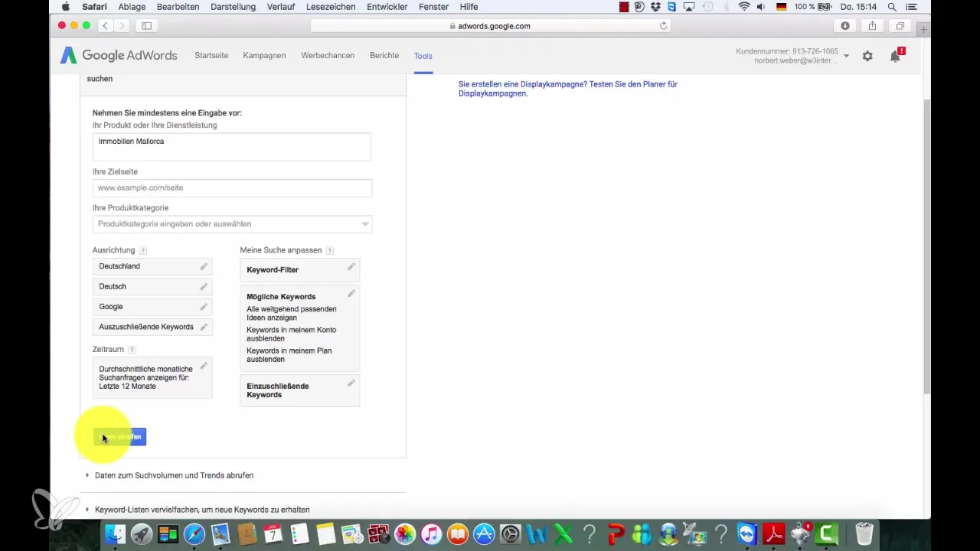The image size is (980, 551).
Task: Open the Notification Center menu bar icon
Action: point(910,6)
